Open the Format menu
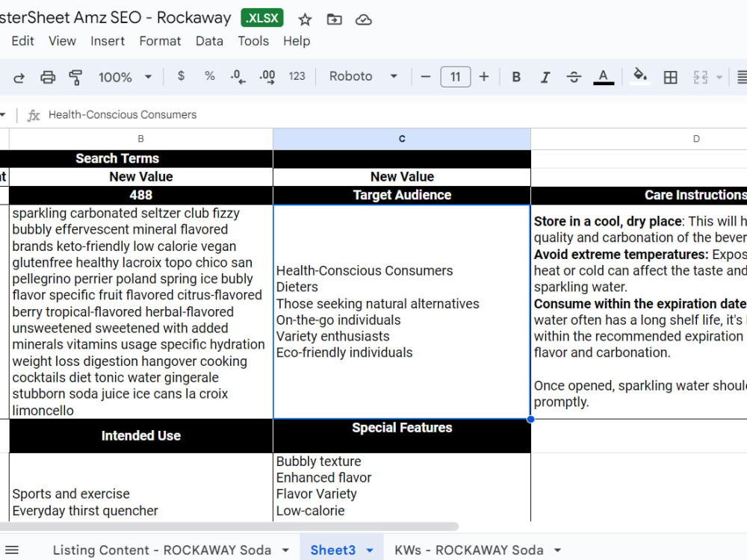The height and width of the screenshot is (560, 747). click(x=160, y=41)
